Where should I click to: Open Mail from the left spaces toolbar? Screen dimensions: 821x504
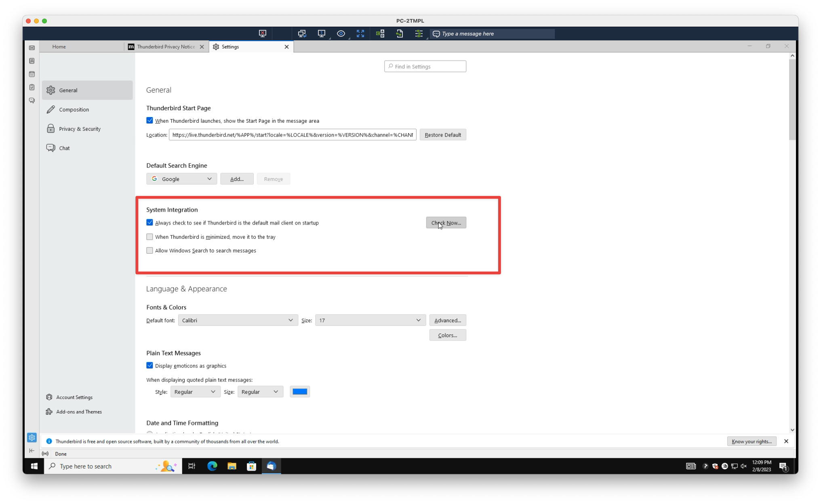(x=32, y=48)
